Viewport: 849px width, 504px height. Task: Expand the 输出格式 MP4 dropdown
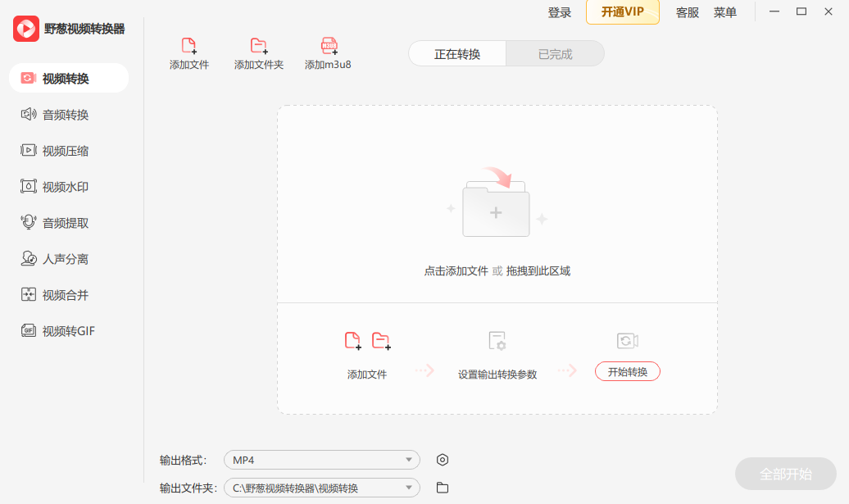tap(321, 460)
